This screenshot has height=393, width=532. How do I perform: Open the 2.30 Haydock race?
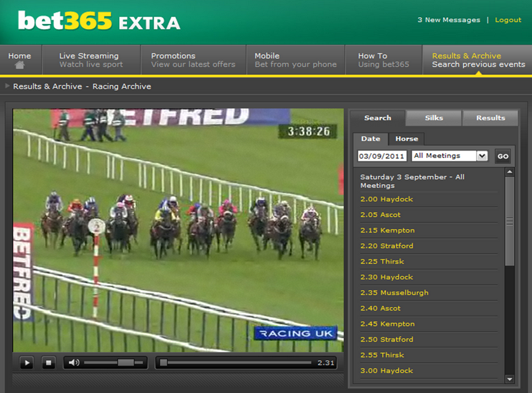(x=387, y=277)
